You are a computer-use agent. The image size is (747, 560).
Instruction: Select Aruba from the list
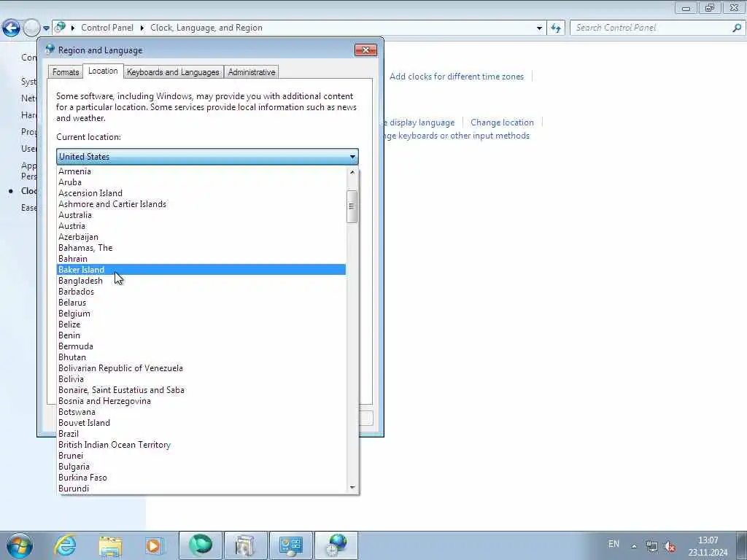pos(201,182)
